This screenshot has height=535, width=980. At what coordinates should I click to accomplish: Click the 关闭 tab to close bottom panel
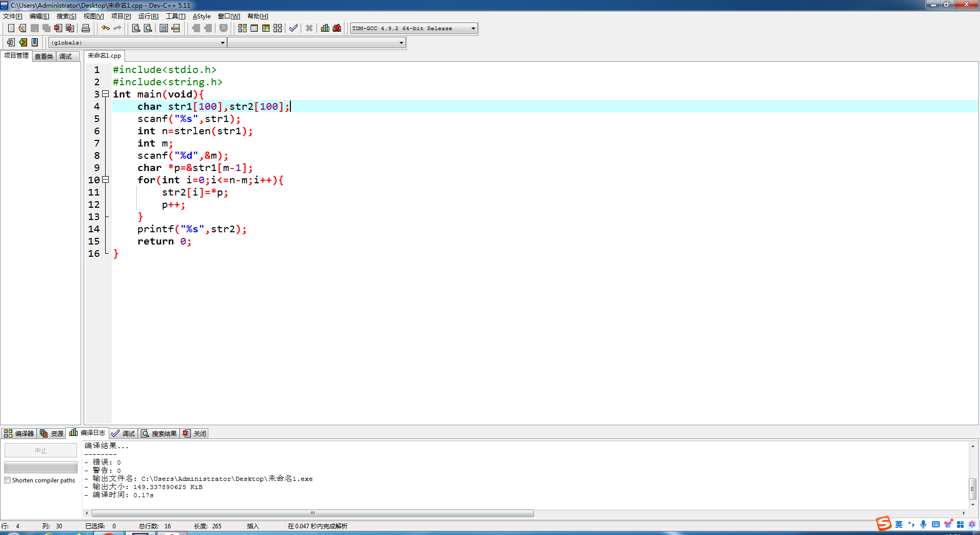point(194,433)
